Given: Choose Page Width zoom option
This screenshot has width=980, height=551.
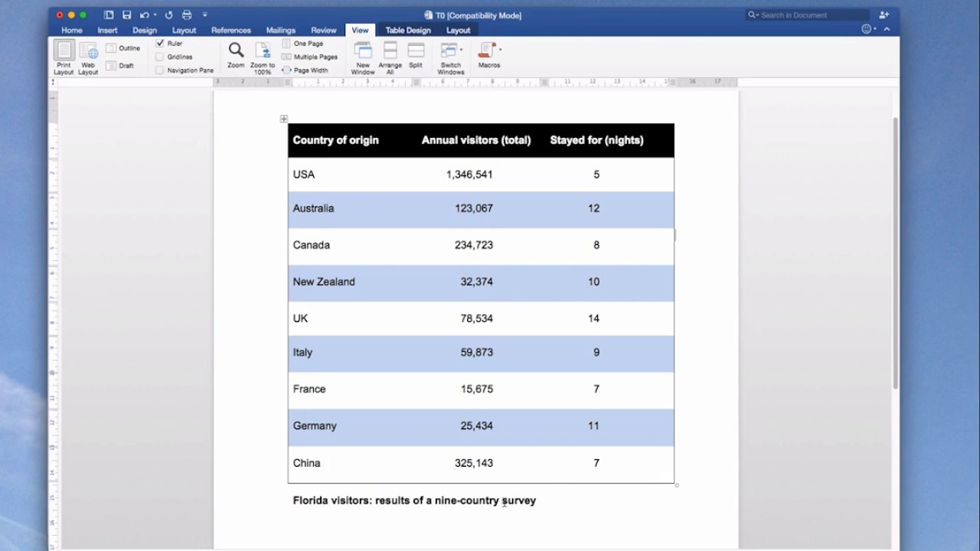Looking at the screenshot, I should point(305,70).
